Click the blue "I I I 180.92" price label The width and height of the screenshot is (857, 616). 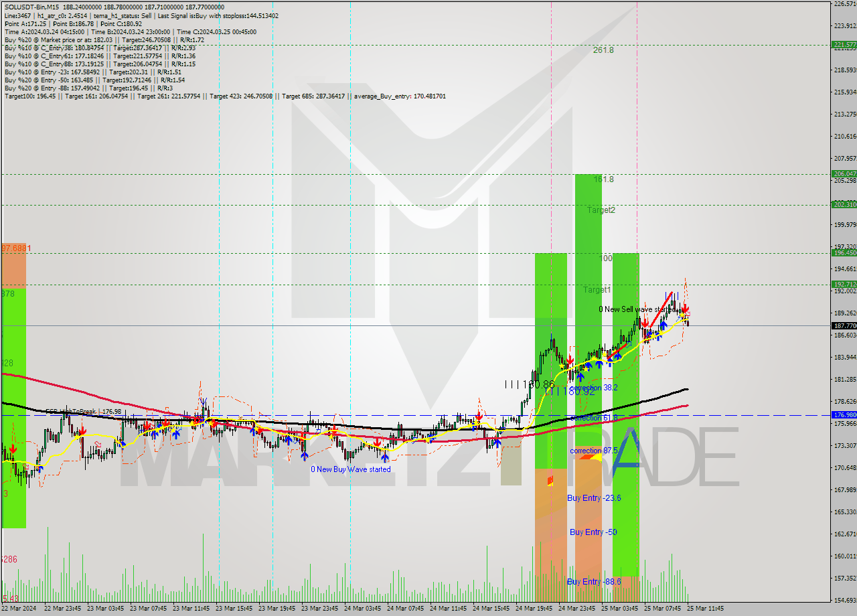[569, 390]
